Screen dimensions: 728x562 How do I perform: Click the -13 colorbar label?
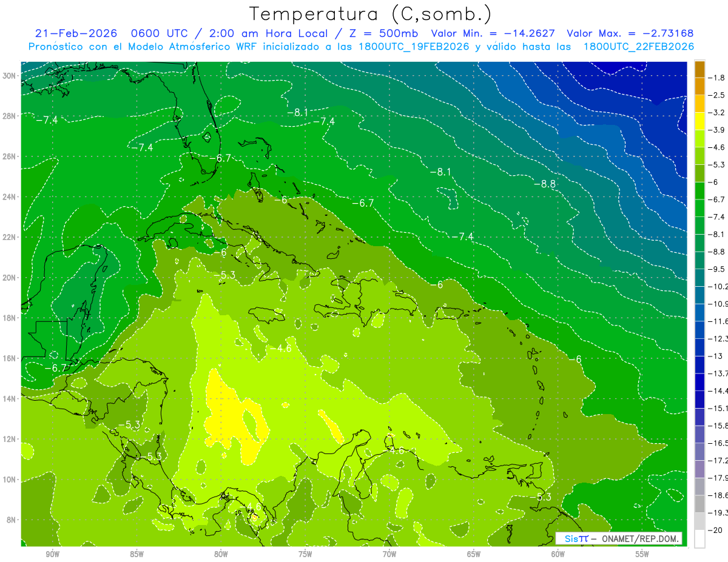[x=715, y=356]
